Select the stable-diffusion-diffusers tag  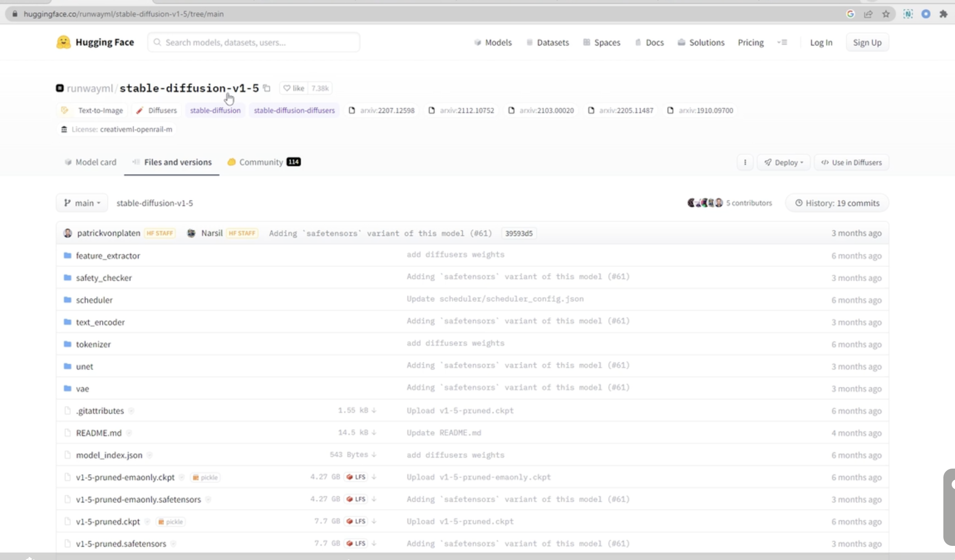(x=294, y=111)
